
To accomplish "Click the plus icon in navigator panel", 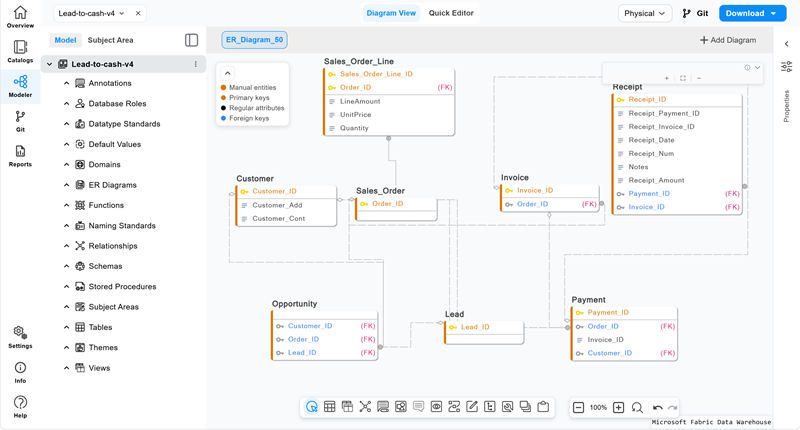I will coord(666,78).
